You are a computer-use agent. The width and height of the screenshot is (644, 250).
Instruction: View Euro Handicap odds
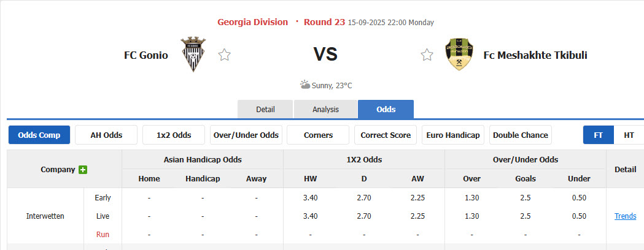point(453,135)
